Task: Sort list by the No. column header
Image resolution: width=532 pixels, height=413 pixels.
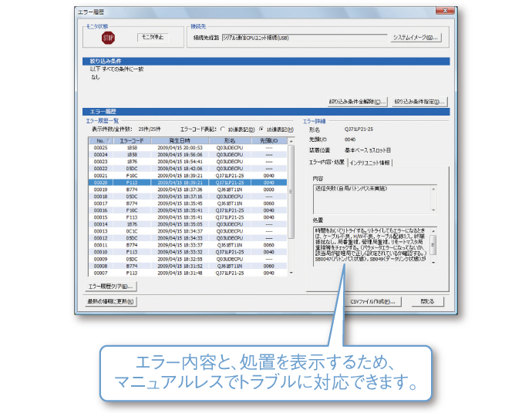Action: (x=100, y=141)
